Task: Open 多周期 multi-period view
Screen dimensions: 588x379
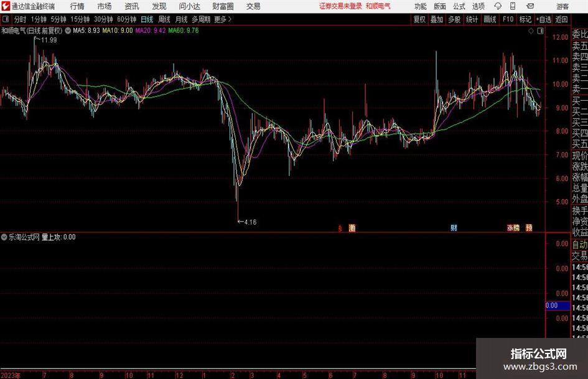Action: 201,19
